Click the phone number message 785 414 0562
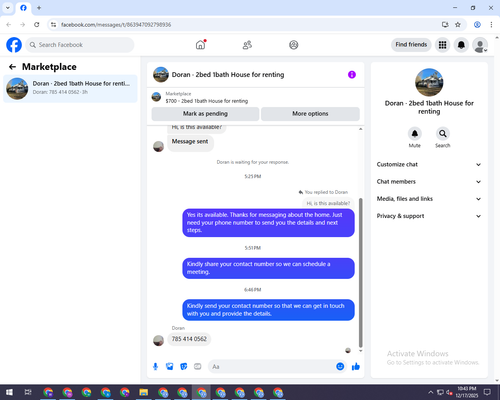The width and height of the screenshot is (500, 400). click(189, 339)
